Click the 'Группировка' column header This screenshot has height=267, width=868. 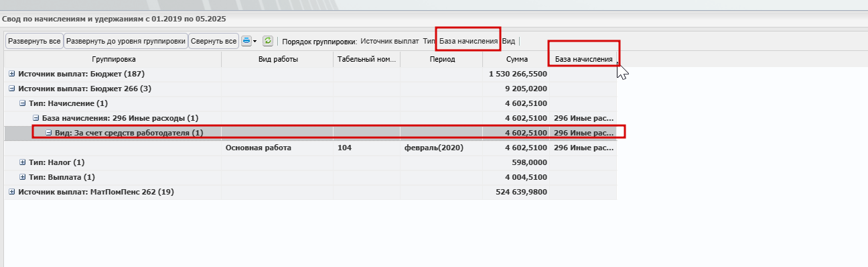click(114, 60)
